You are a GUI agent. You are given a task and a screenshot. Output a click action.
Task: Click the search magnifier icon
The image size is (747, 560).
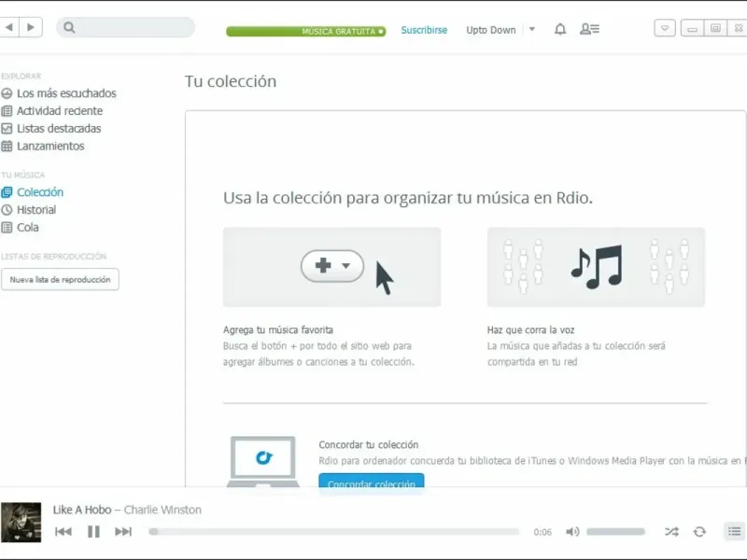coord(69,28)
